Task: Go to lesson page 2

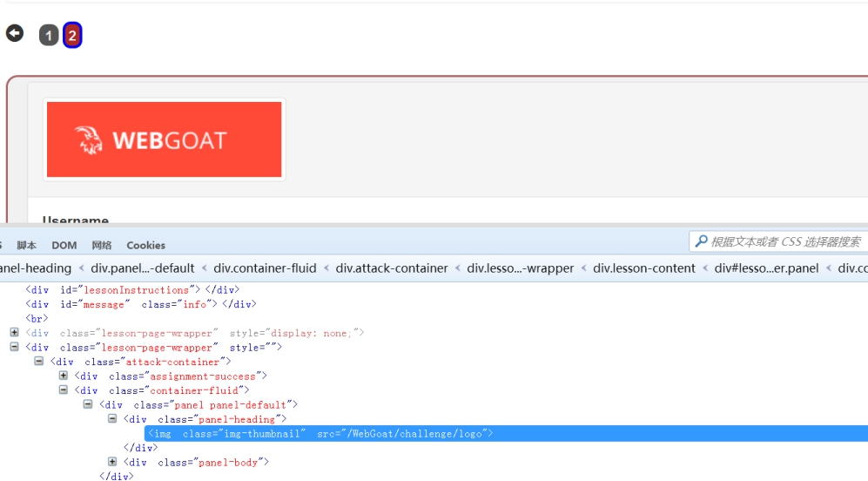Action: (x=72, y=36)
